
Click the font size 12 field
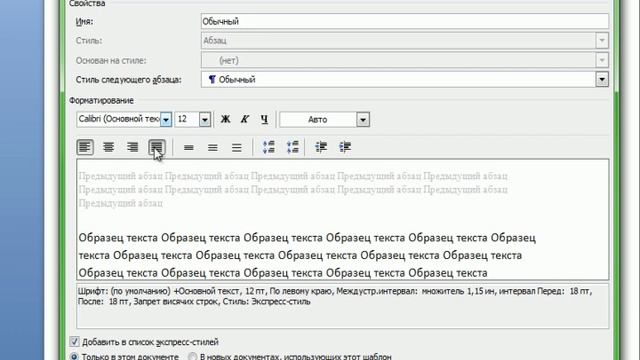coord(187,120)
